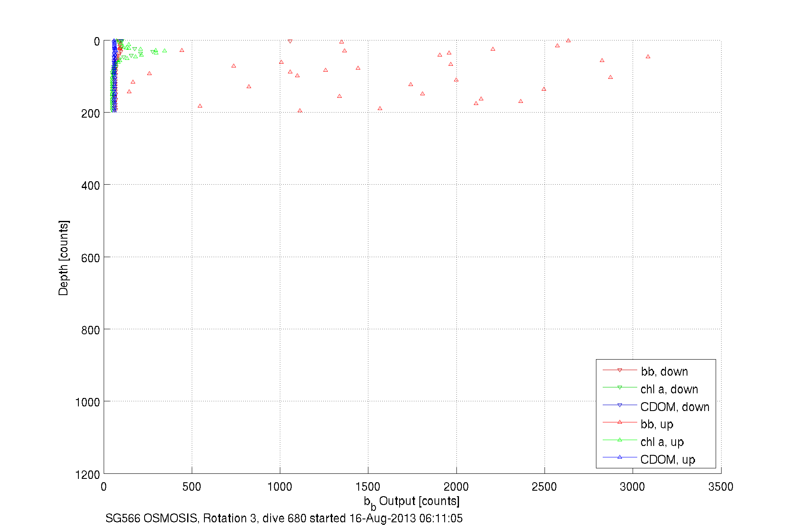Click the red data point near 550 counts at 180 depth
This screenshot has width=797, height=532.
[x=200, y=106]
